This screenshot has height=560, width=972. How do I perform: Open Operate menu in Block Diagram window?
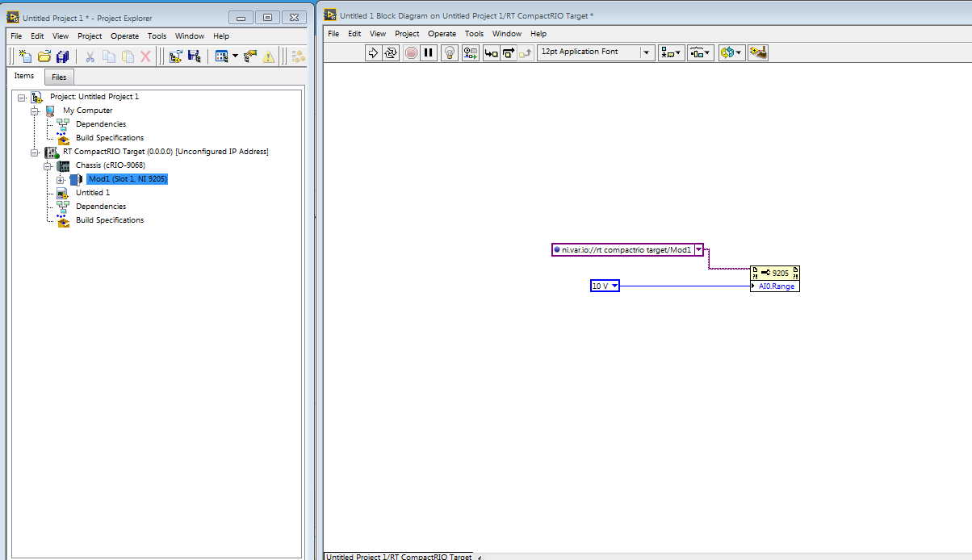pyautogui.click(x=442, y=34)
